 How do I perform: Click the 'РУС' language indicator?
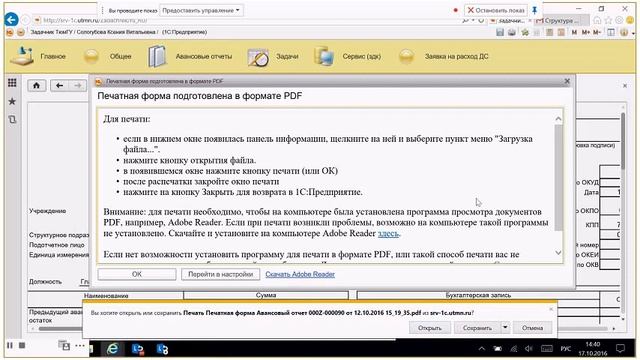coord(566,349)
